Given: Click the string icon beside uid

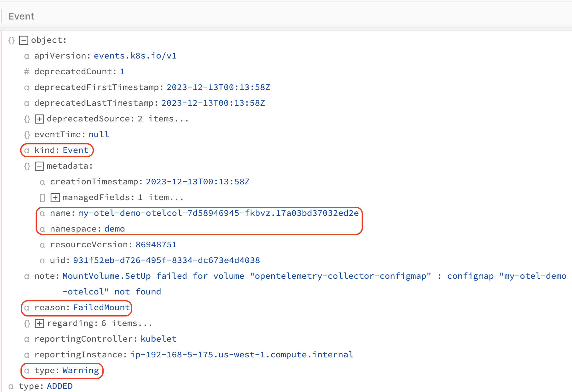Looking at the screenshot, I should [43, 260].
